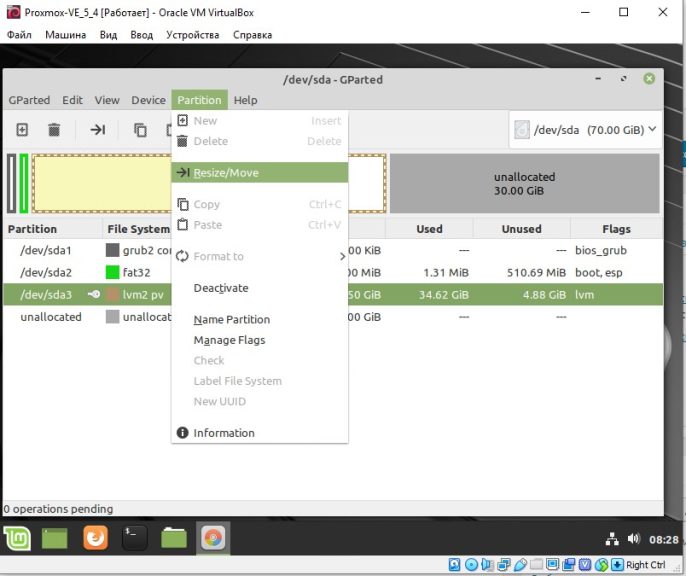Open VirtualBox Вид menu
The width and height of the screenshot is (686, 576).
(x=108, y=35)
